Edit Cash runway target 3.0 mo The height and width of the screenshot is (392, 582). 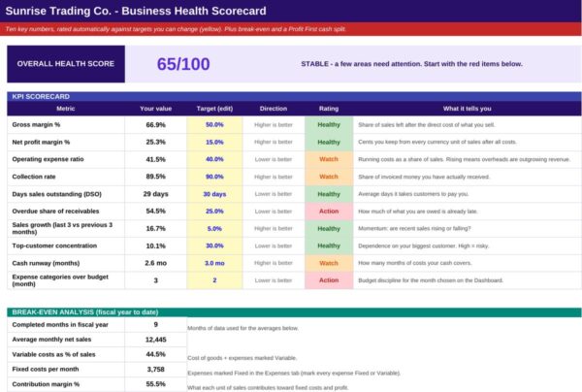214,263
